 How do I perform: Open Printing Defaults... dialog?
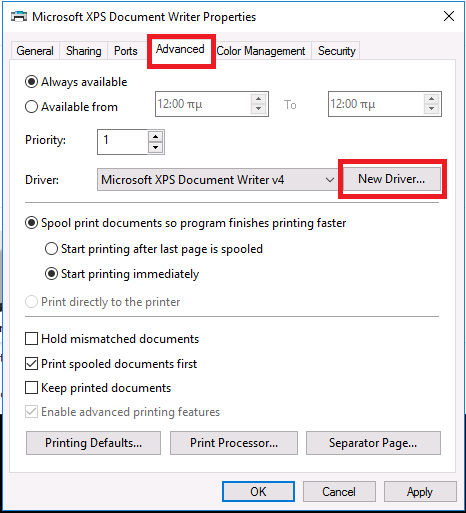point(93,443)
